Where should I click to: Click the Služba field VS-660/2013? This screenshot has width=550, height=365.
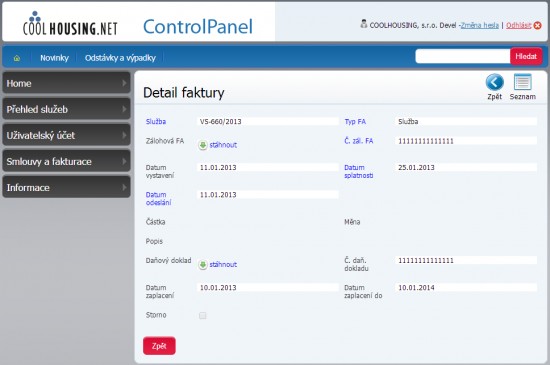coord(268,122)
